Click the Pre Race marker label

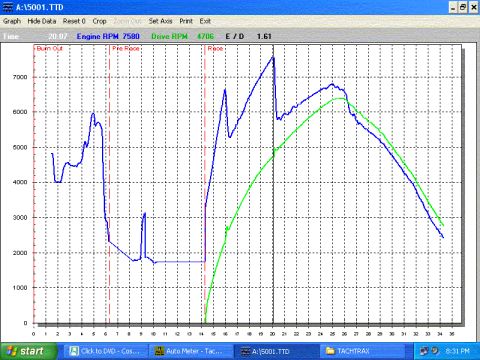(125, 49)
